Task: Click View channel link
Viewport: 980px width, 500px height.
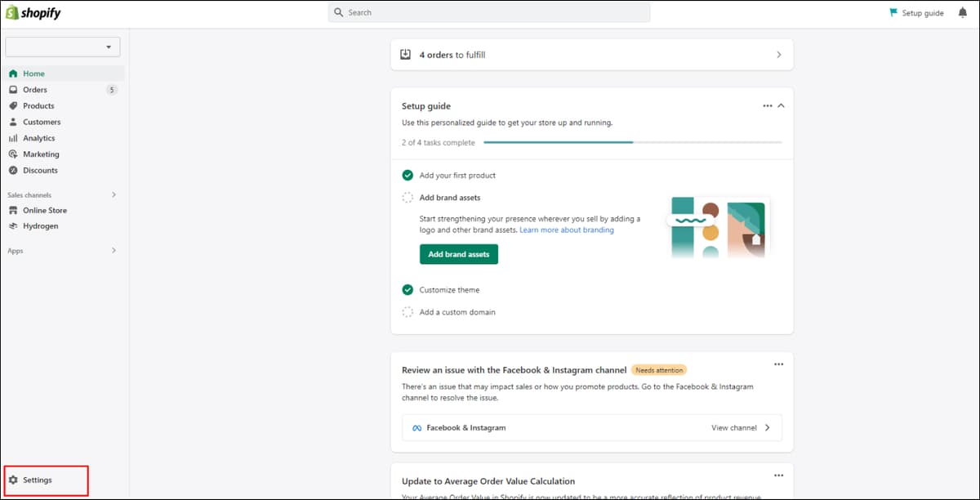Action: 734,428
